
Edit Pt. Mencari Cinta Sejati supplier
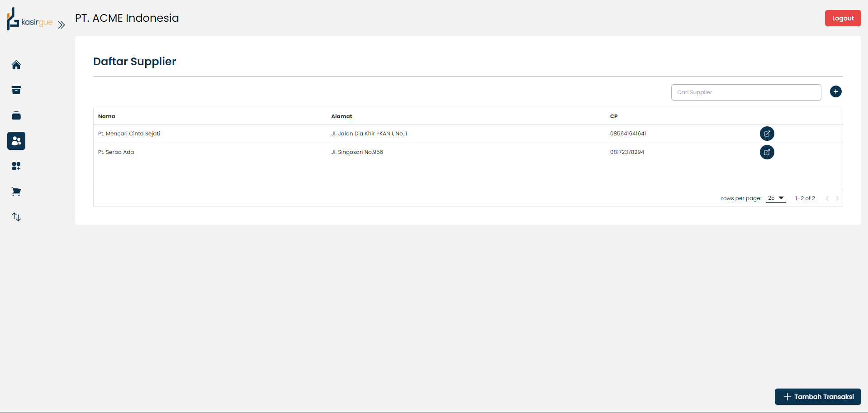pyautogui.click(x=767, y=134)
